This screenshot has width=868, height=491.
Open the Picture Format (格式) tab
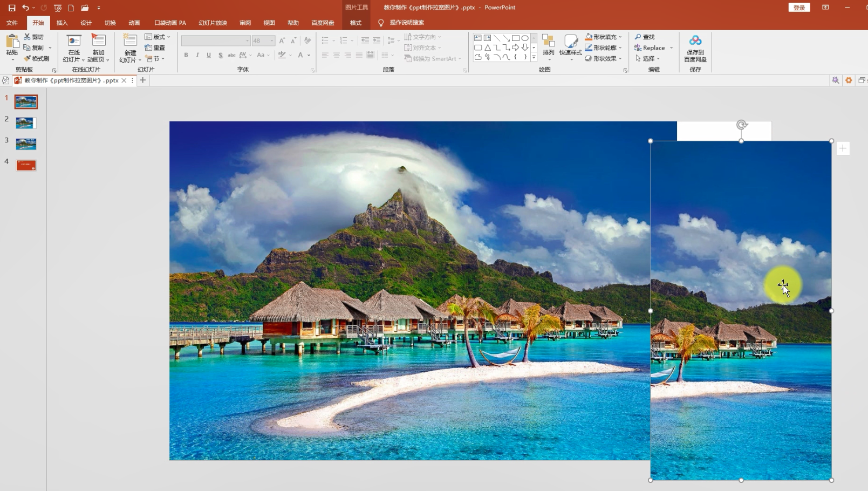coord(356,23)
